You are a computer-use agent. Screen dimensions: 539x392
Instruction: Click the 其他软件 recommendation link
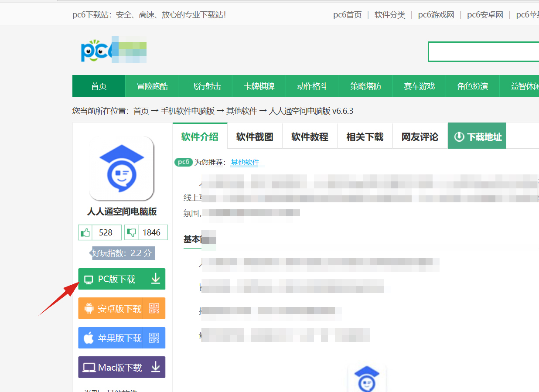point(245,162)
